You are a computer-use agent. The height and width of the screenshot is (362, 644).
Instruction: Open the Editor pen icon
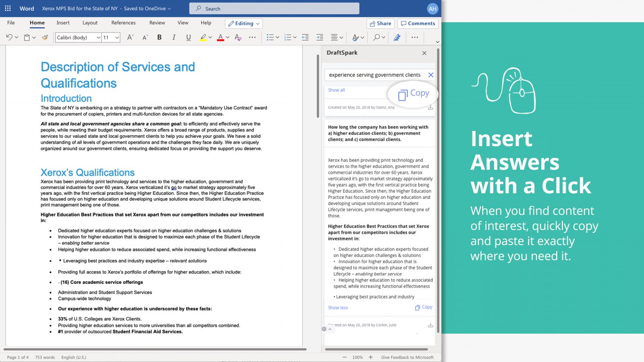[397, 37]
